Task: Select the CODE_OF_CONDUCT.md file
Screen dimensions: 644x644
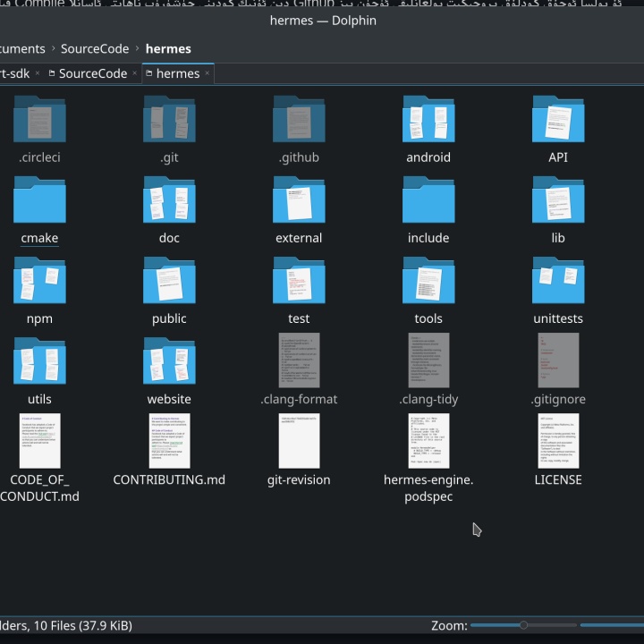Action: pos(39,441)
